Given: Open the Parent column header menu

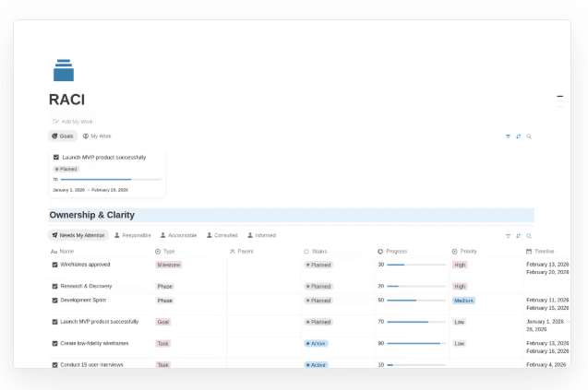Looking at the screenshot, I should [x=242, y=252].
